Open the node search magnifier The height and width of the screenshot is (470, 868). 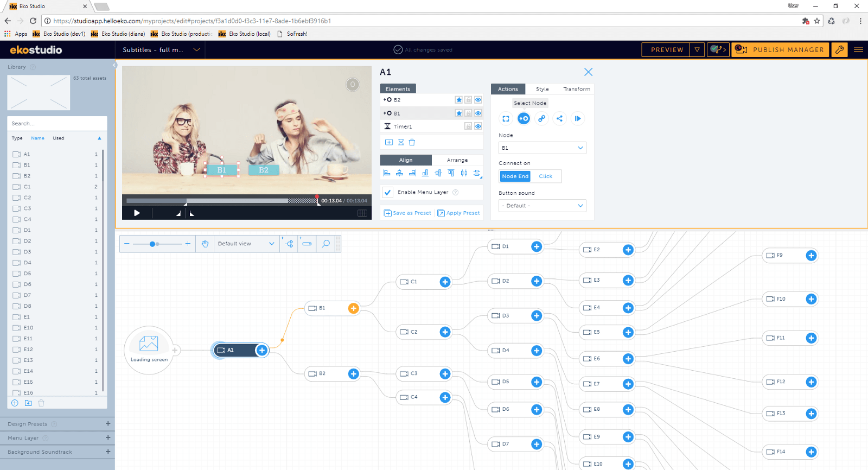pos(325,244)
